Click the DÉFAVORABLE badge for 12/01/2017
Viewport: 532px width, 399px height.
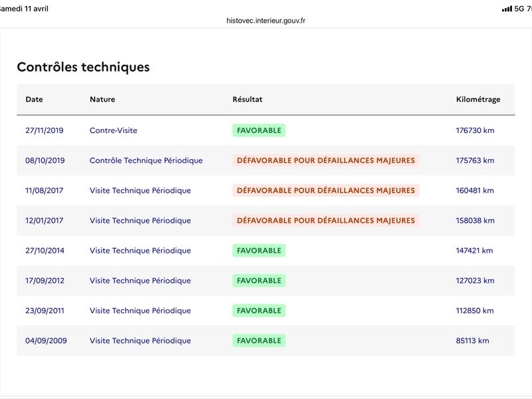click(326, 221)
